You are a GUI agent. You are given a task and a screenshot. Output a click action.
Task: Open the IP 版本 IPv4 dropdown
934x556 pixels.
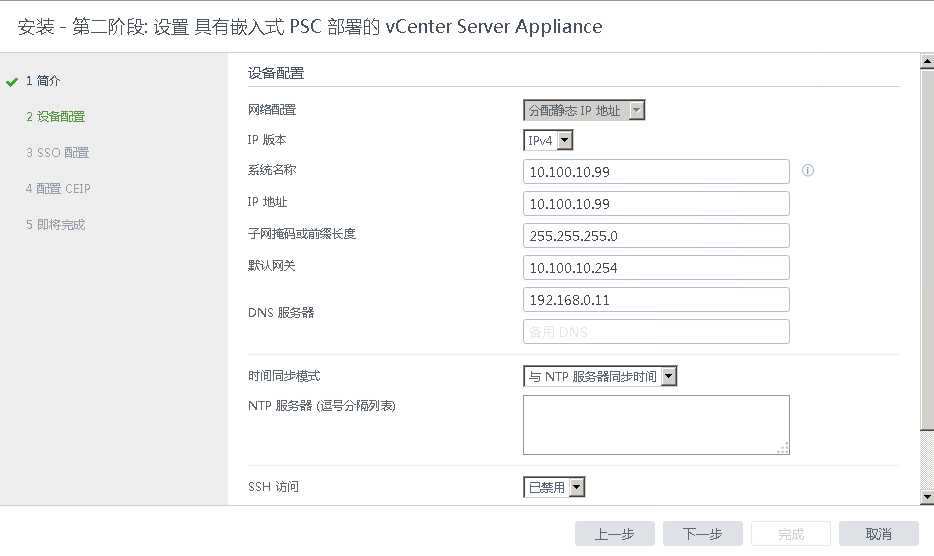click(x=548, y=141)
